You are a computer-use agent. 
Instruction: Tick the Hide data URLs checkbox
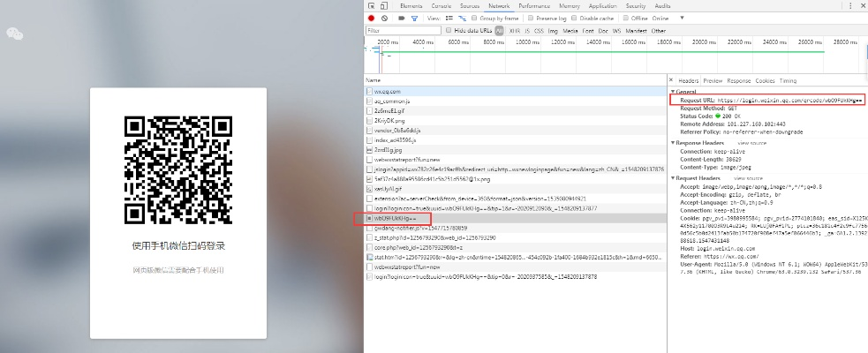pyautogui.click(x=447, y=30)
